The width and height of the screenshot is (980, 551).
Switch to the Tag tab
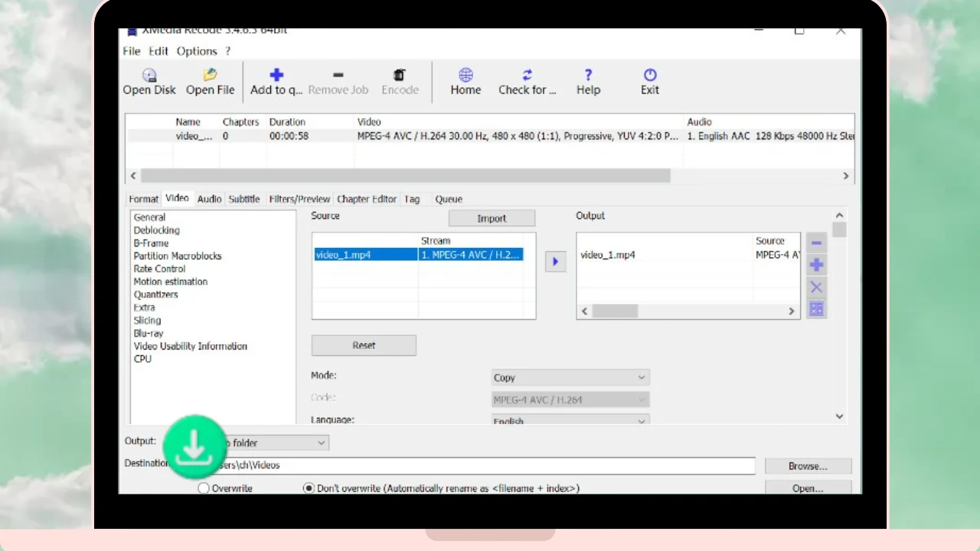point(412,199)
